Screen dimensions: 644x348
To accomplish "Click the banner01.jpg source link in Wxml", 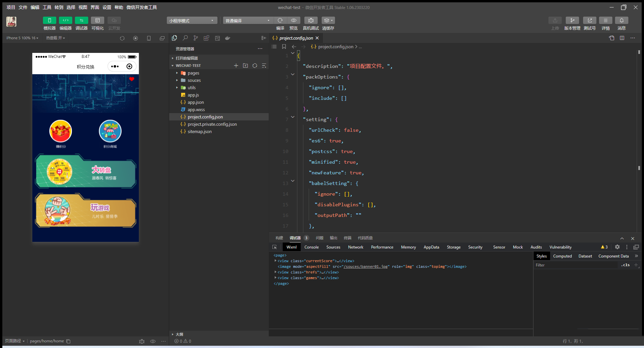I will 366,266.
